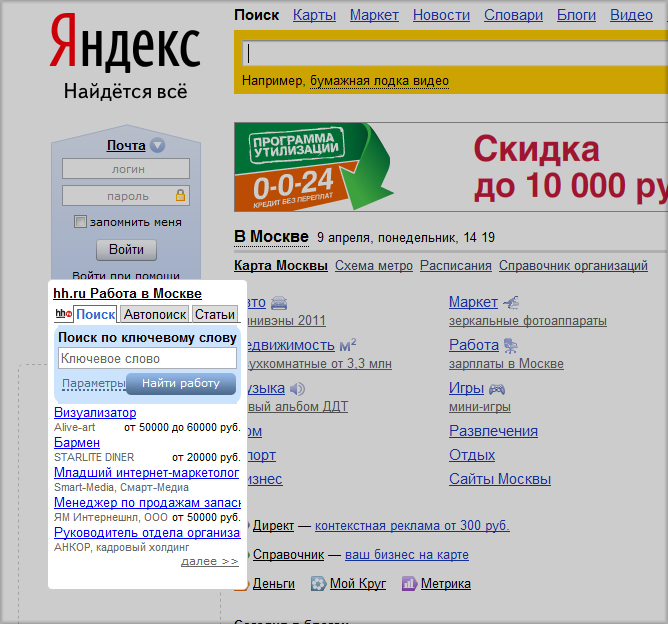Open the Схема метро link
668x624 pixels.
(x=373, y=266)
